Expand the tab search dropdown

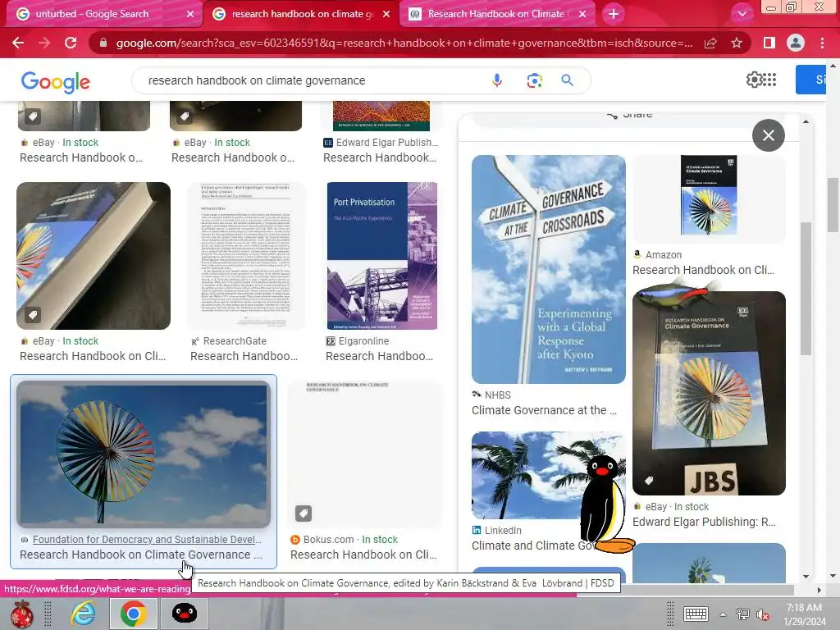click(742, 14)
